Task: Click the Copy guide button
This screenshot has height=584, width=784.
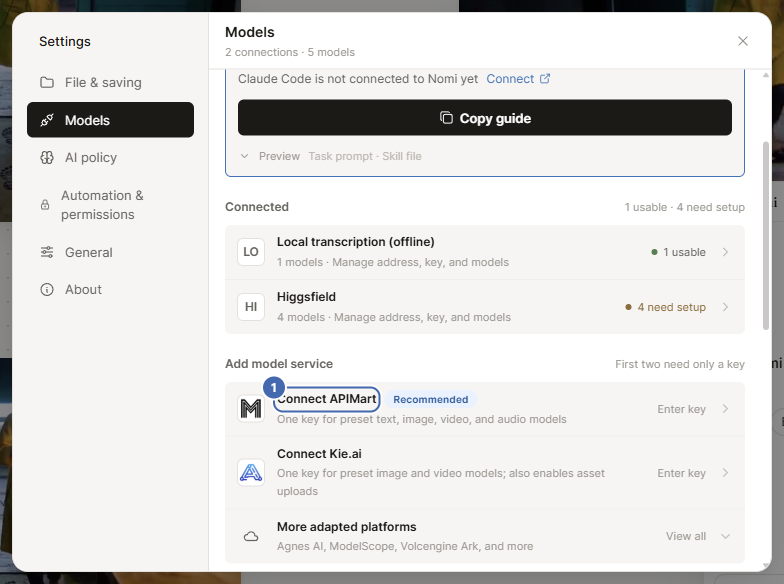Action: [485, 118]
